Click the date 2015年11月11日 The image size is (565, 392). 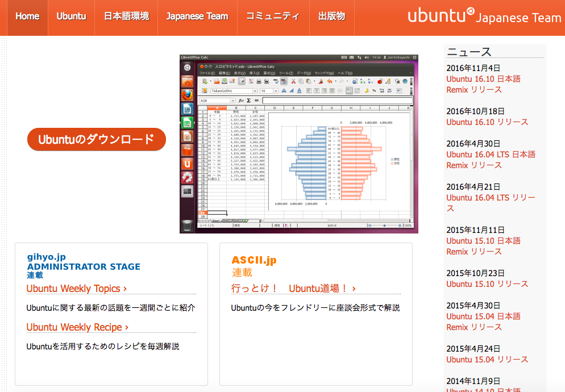pos(475,230)
